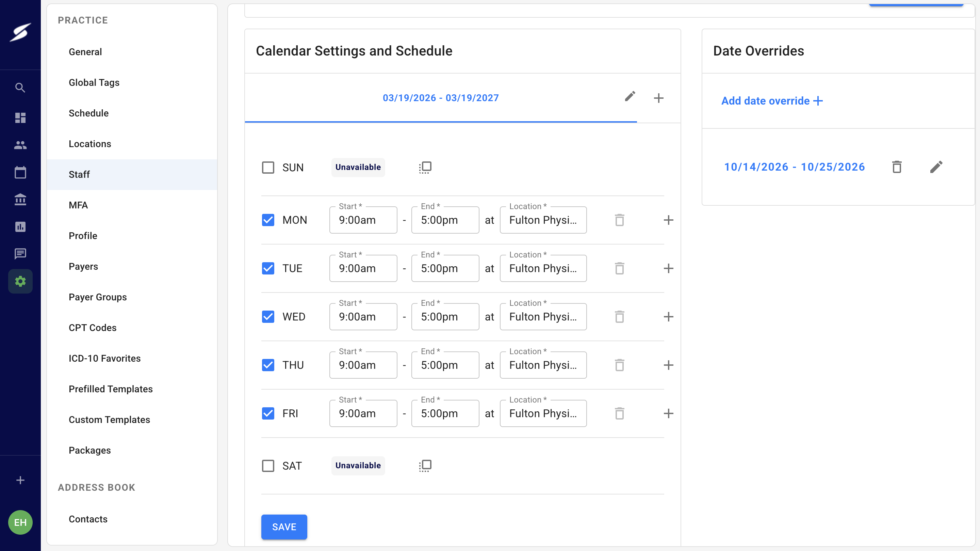
Task: Open Tuesday's End time field
Action: pyautogui.click(x=445, y=268)
